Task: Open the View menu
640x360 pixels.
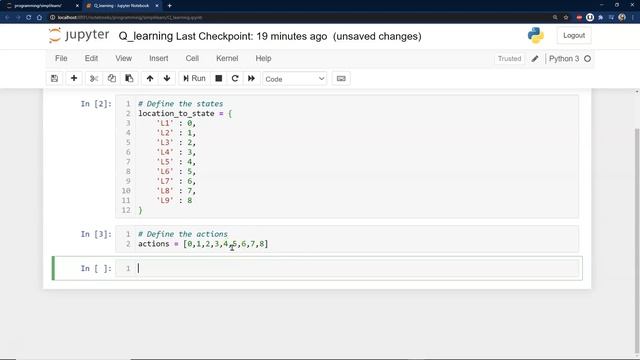Action: coord(123,58)
